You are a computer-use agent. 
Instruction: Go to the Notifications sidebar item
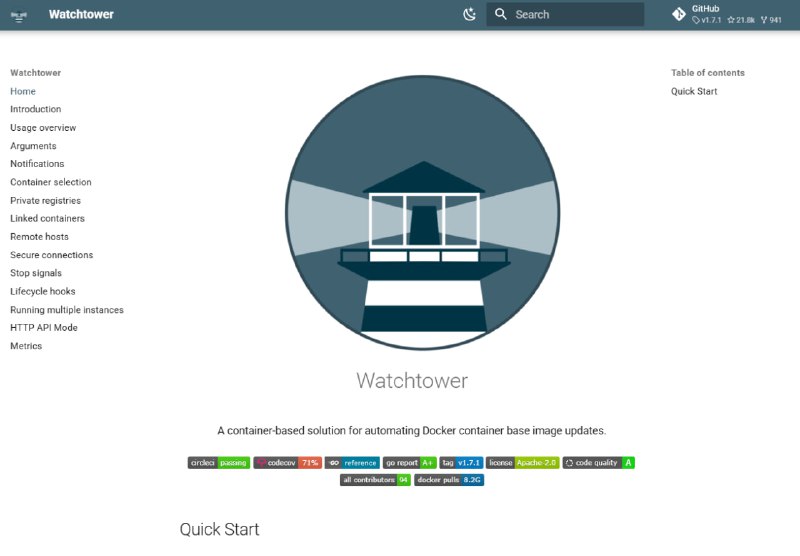[37, 164]
